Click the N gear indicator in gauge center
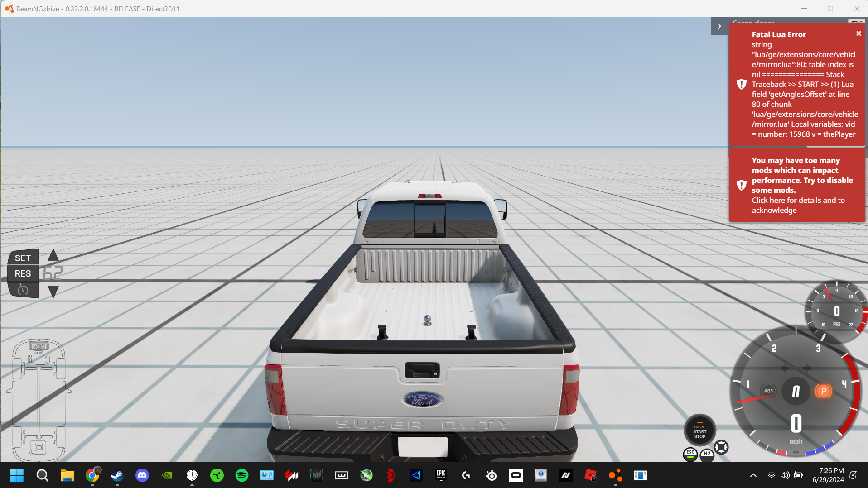The height and width of the screenshot is (488, 868). (796, 391)
